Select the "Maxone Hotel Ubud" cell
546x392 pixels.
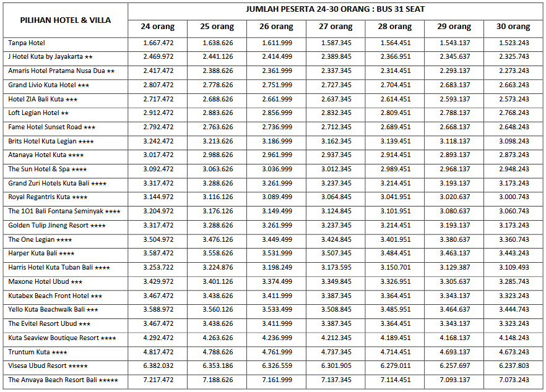click(x=45, y=282)
